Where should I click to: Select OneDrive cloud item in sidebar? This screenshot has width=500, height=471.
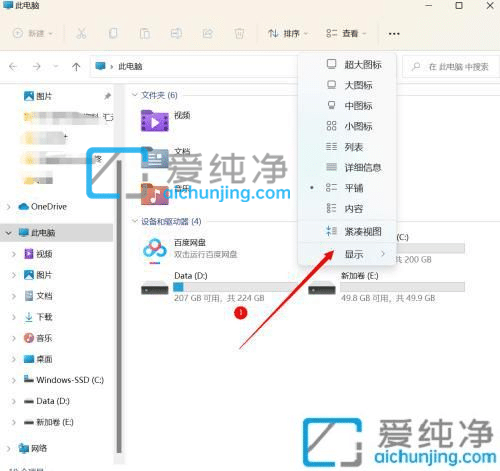(x=42, y=207)
